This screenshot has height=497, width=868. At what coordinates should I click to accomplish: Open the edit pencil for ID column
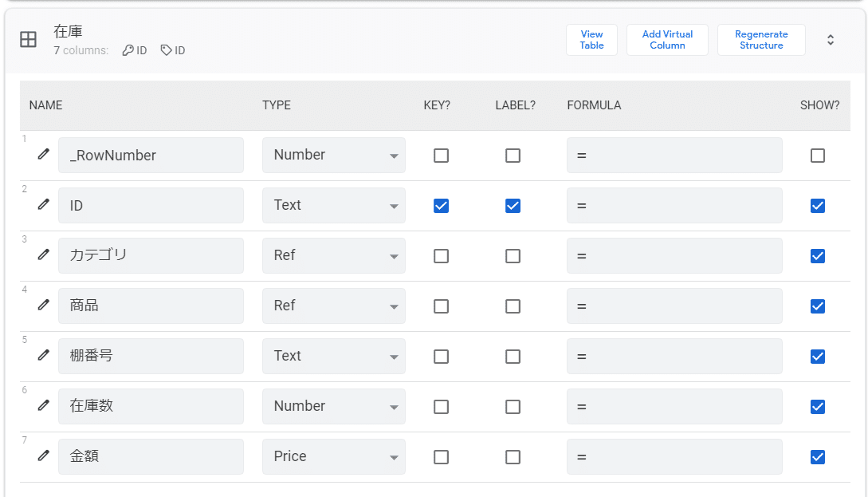click(44, 205)
